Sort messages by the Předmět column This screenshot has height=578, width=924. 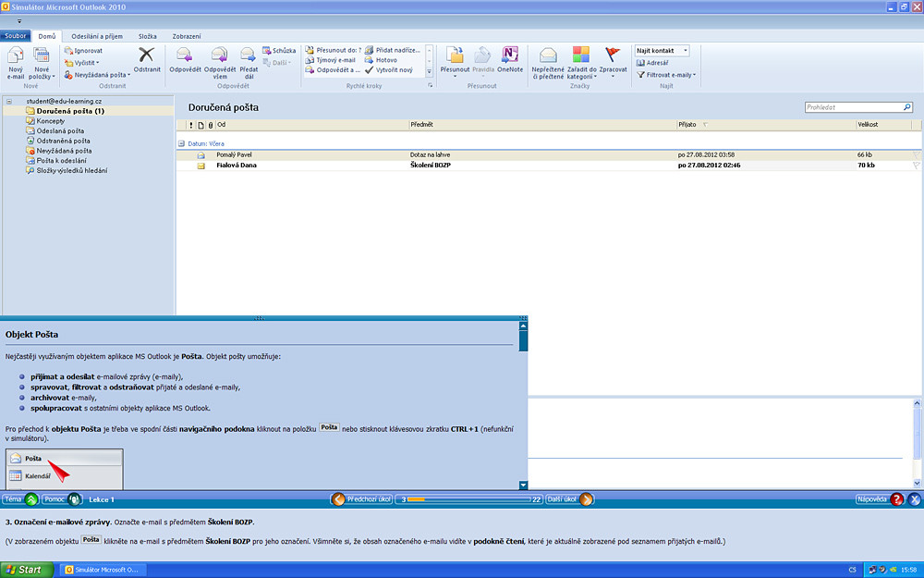click(x=542, y=125)
